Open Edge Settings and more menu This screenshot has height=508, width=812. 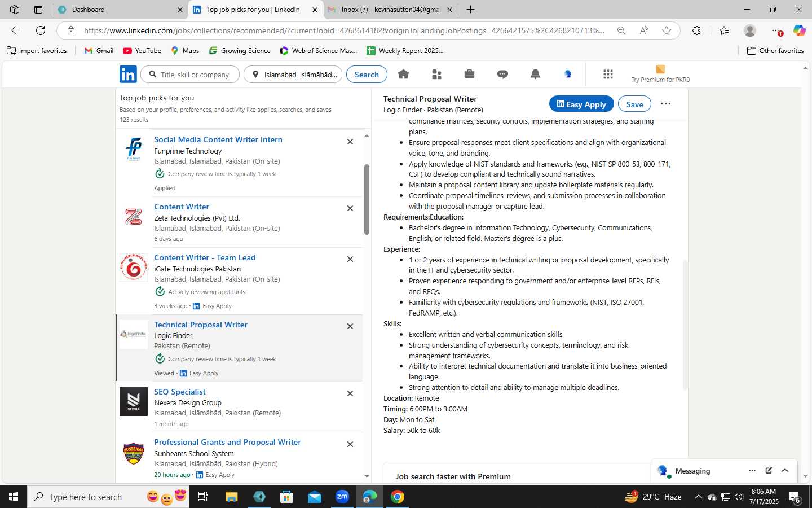[x=776, y=30]
